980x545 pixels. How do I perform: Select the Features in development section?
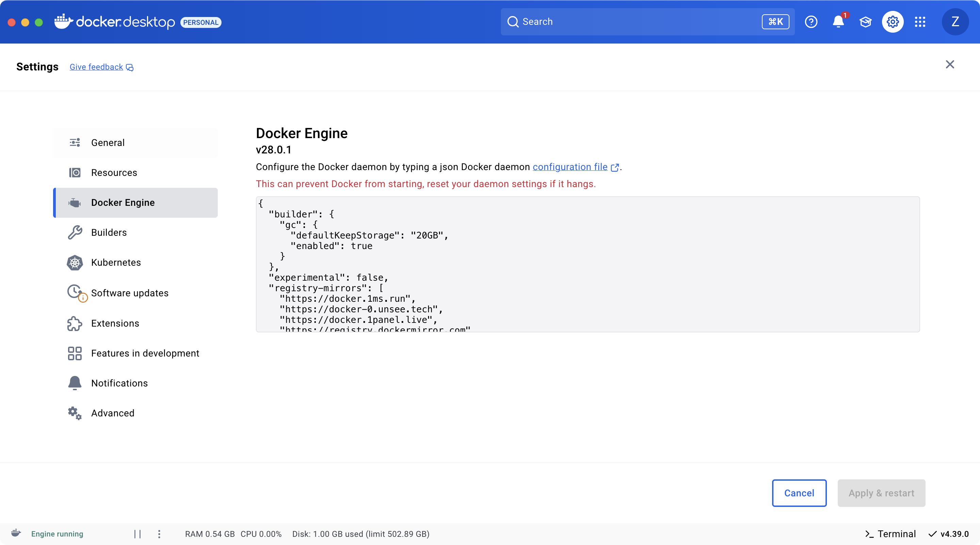tap(145, 353)
